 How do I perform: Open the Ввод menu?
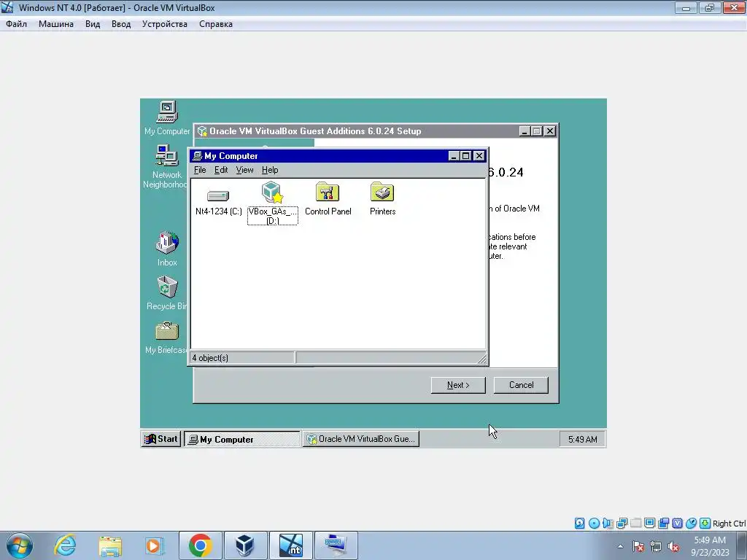coord(121,24)
